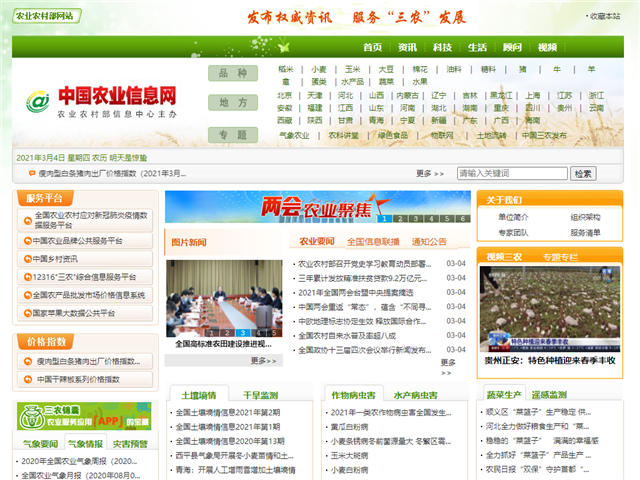The width and height of the screenshot is (640, 480).
Task: Open 内蒙古 regional link
Action: (407, 96)
